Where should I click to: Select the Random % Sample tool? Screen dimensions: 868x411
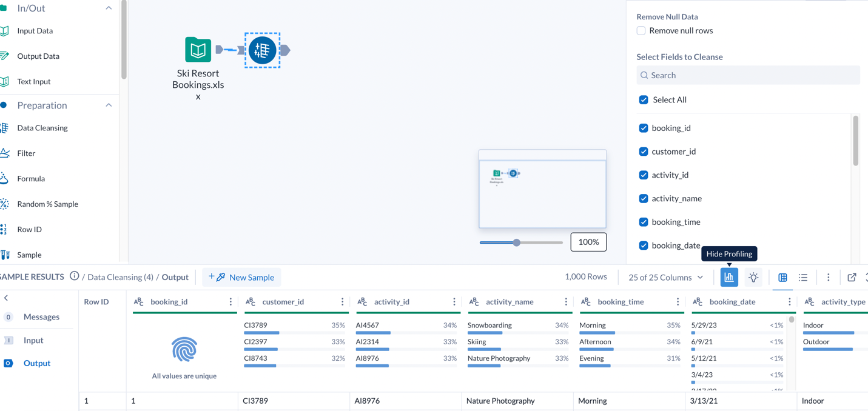coord(47,204)
